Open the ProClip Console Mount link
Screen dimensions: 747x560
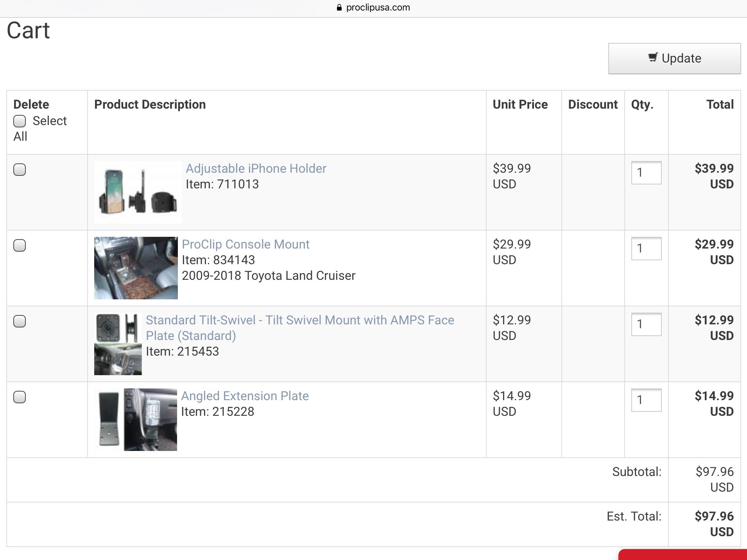(245, 244)
